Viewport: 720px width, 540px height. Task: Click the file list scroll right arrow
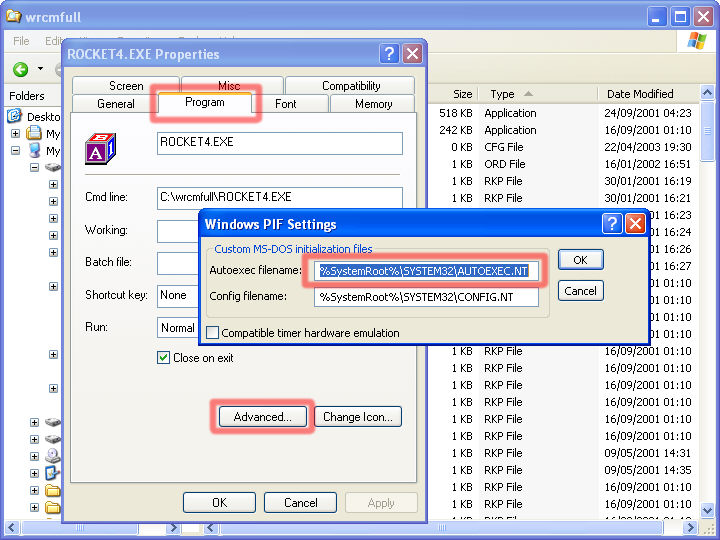(690, 528)
